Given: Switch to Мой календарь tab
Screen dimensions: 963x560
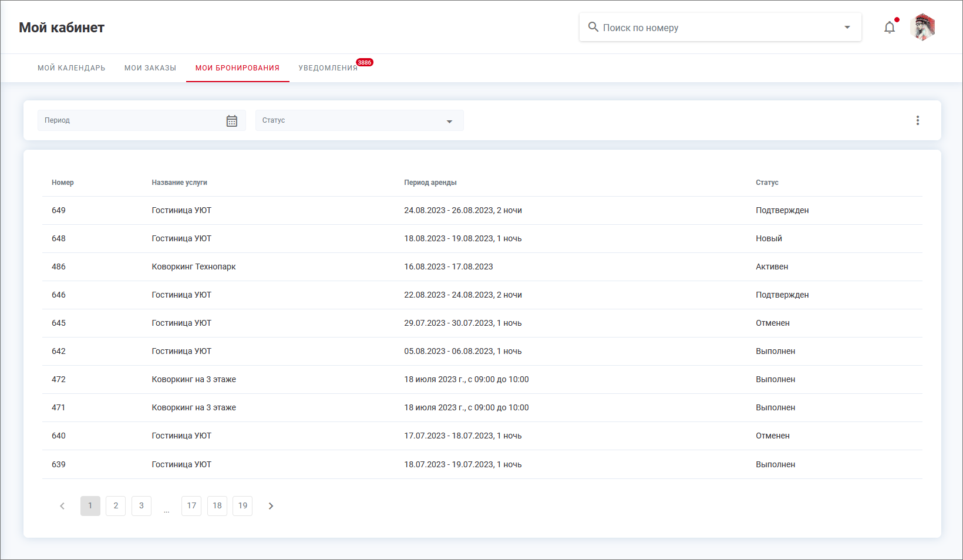Looking at the screenshot, I should point(72,68).
